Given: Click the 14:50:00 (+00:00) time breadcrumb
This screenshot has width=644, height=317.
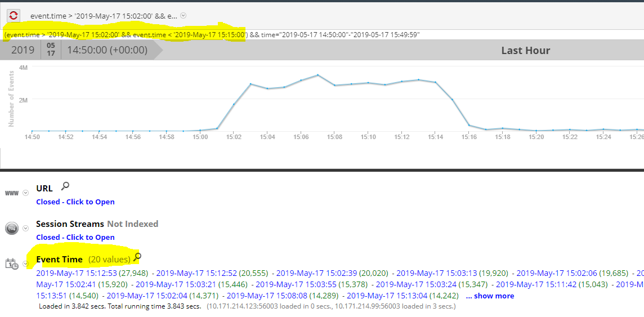Looking at the screenshot, I should coord(107,51).
